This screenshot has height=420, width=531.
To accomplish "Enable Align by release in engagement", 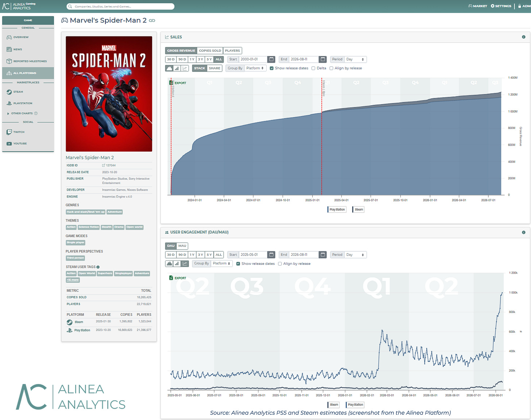I will (x=280, y=264).
